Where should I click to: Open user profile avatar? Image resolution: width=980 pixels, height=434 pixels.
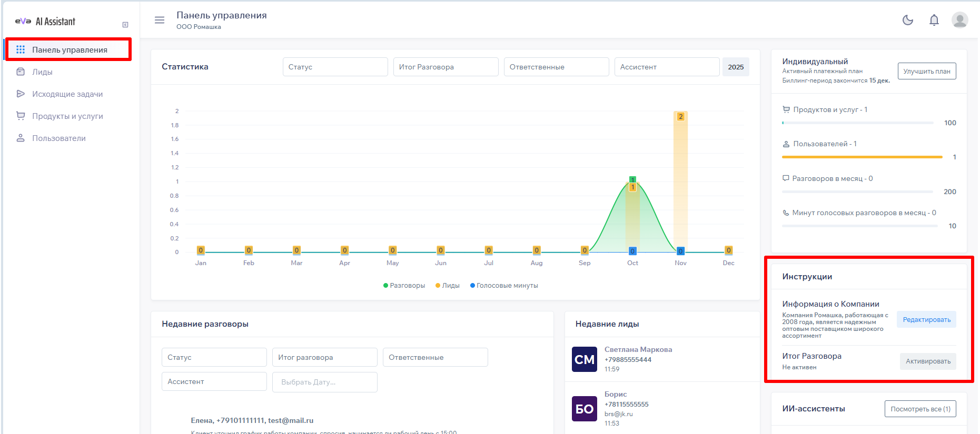[x=959, y=20]
